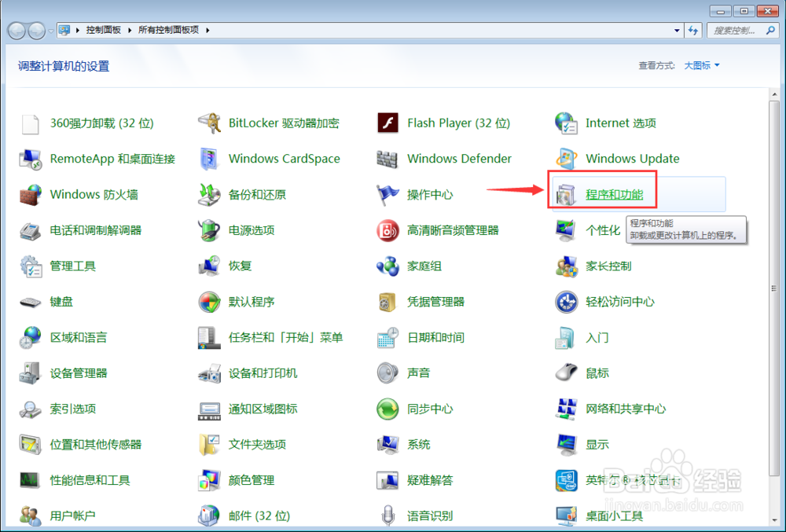Open the 日期和时间 calendar icon
The image size is (786, 532).
[387, 338]
